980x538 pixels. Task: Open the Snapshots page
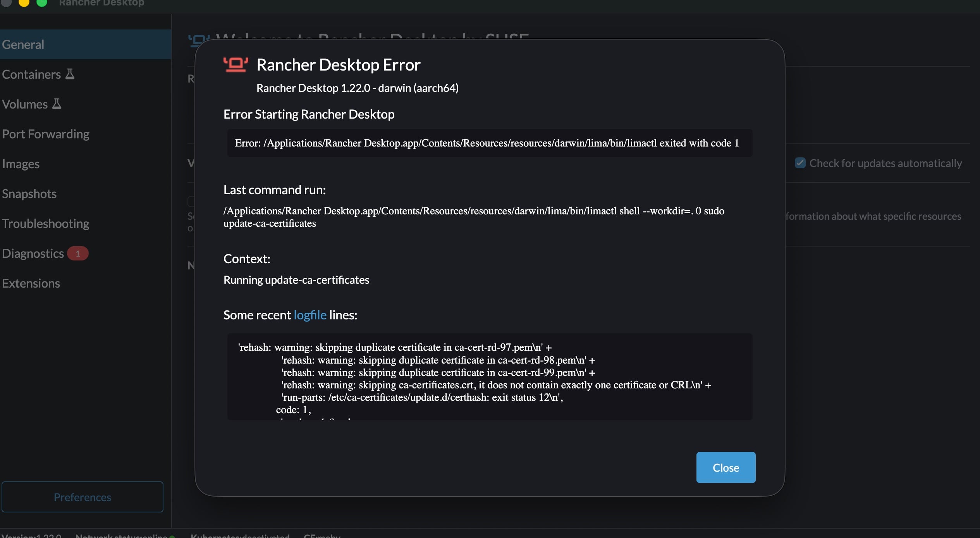(29, 194)
